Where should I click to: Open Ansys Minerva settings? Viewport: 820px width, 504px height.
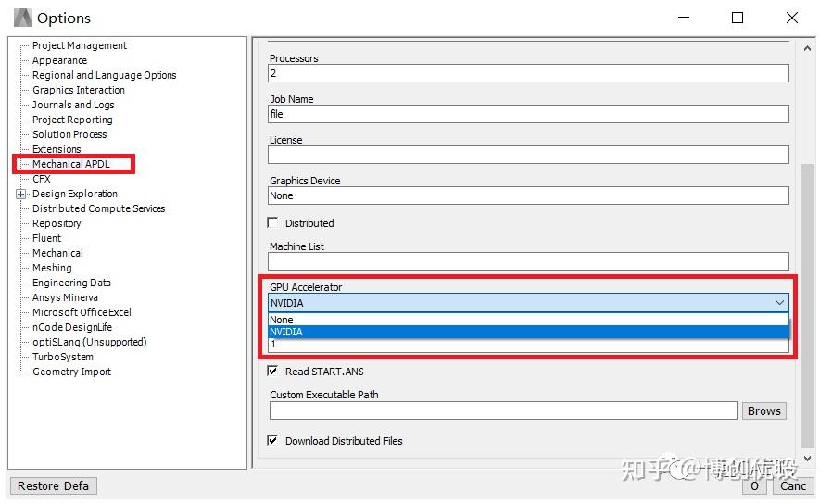click(65, 297)
